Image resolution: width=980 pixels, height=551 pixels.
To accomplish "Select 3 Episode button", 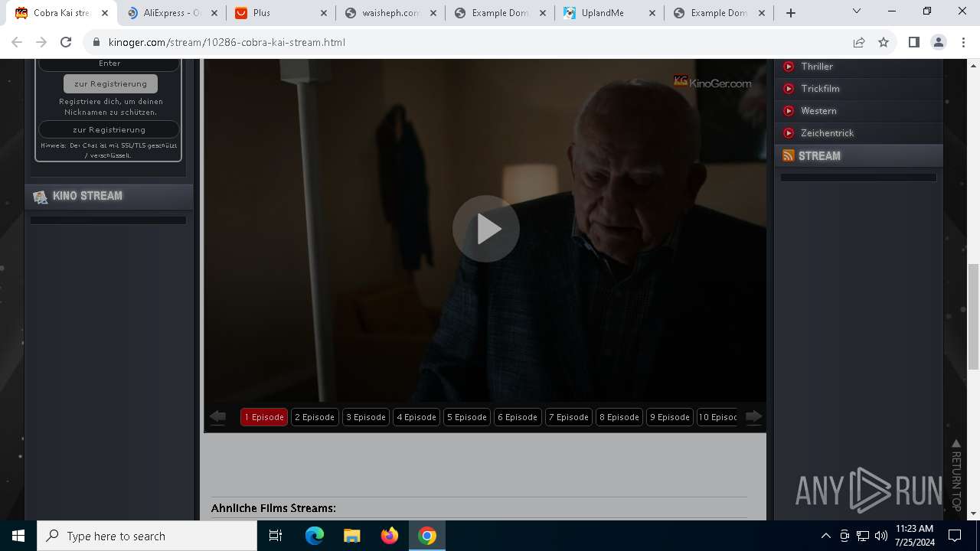I will pos(365,417).
